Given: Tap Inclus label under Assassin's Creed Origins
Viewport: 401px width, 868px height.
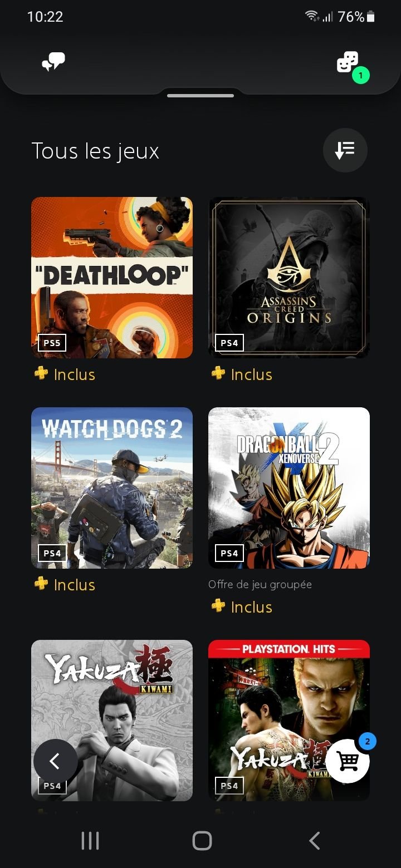Looking at the screenshot, I should [x=252, y=374].
